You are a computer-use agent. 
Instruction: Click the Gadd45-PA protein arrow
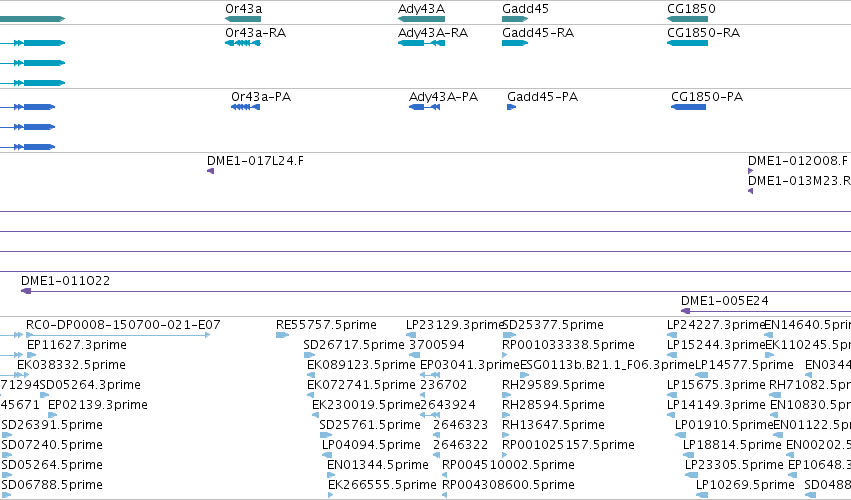tap(511, 107)
